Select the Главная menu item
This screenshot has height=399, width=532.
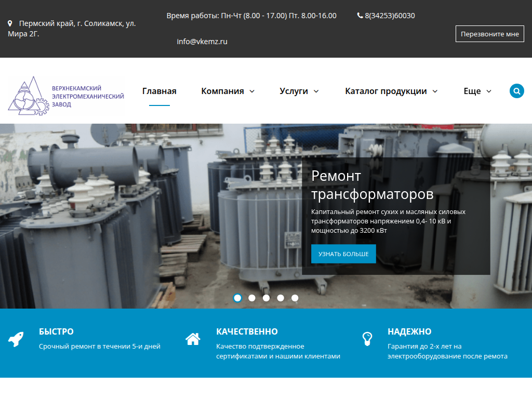pos(159,91)
